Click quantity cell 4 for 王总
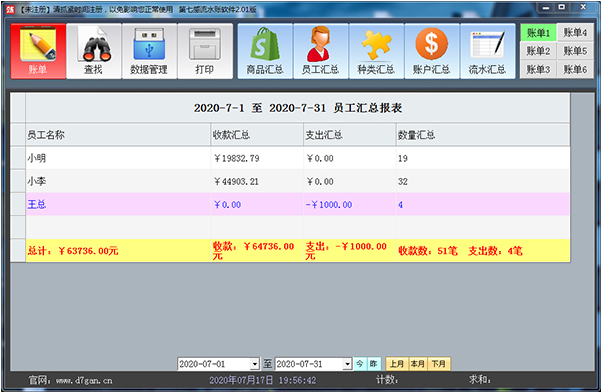The height and width of the screenshot is (392, 602). 483,204
